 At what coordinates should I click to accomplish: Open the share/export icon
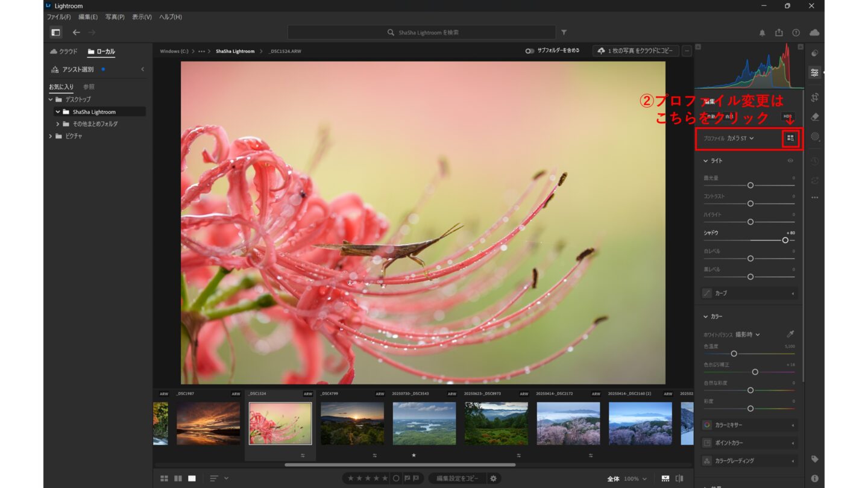(x=779, y=33)
